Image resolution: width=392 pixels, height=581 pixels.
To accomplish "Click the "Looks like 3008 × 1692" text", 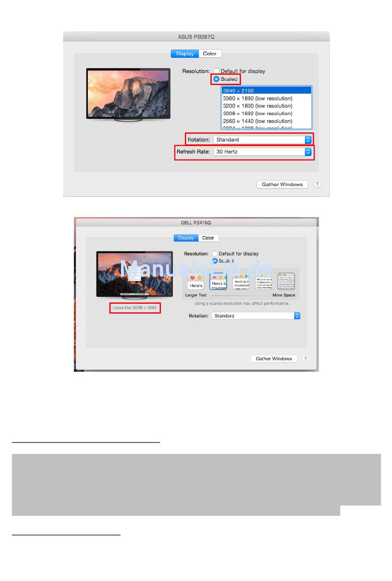I will click(135, 308).
